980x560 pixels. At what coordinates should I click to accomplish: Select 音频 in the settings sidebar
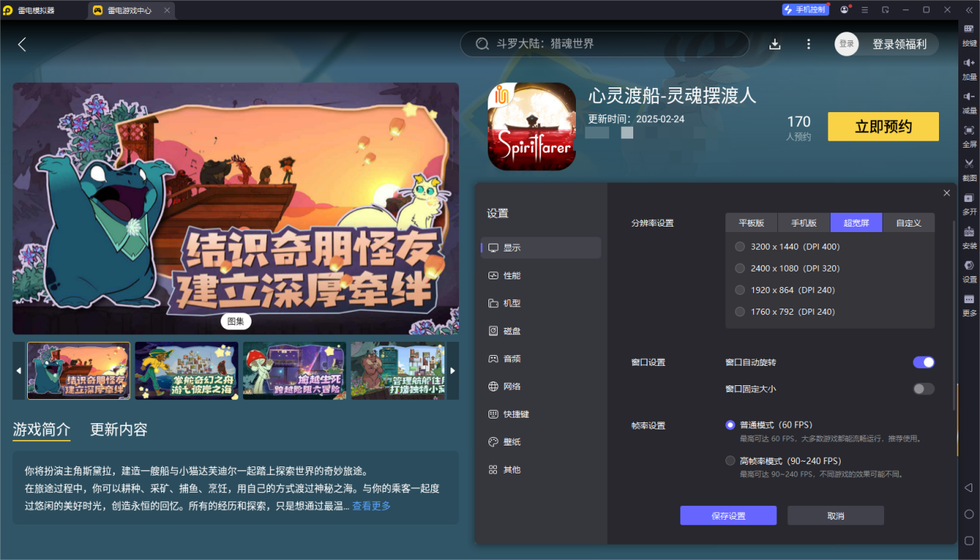click(x=513, y=358)
